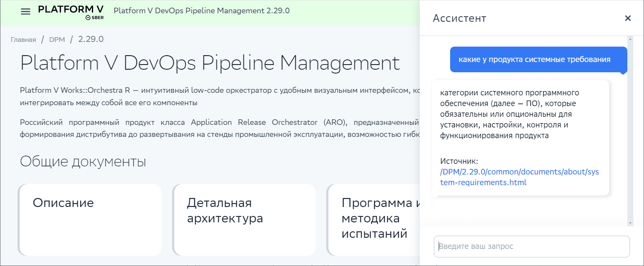Close the Ассистент panel

[627, 18]
